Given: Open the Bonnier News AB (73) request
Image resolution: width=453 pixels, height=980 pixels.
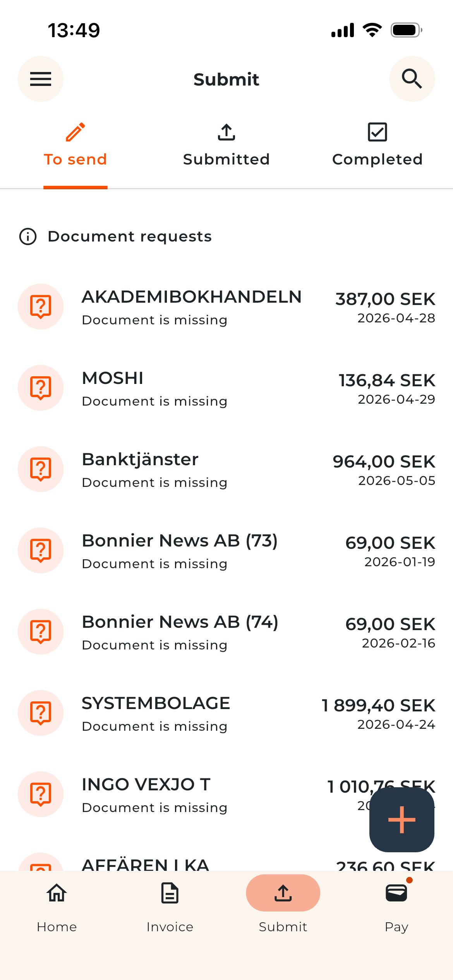Looking at the screenshot, I should click(x=226, y=550).
